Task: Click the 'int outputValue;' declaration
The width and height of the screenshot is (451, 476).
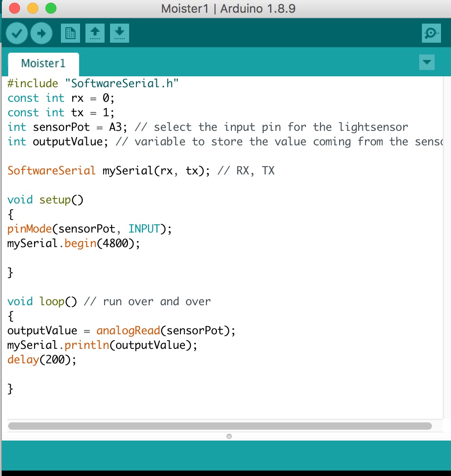Action: pos(58,142)
